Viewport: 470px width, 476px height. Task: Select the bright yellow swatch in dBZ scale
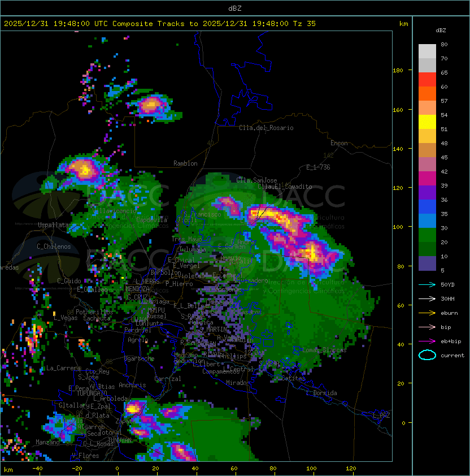click(427, 122)
